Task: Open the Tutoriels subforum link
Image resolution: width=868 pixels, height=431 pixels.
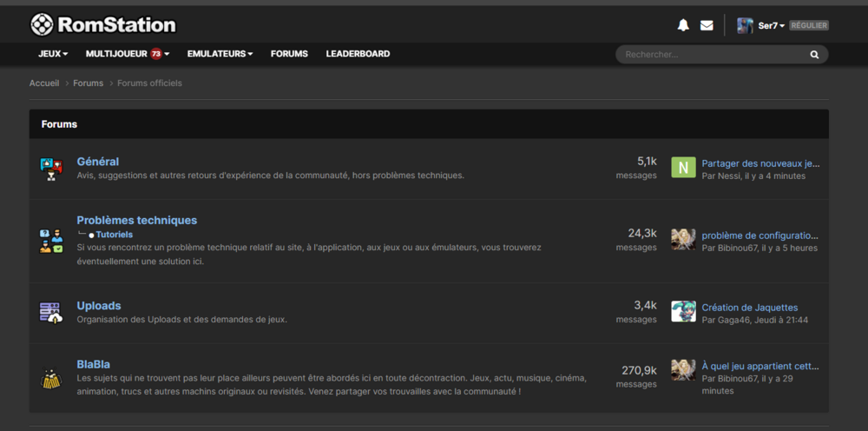Action: [114, 235]
